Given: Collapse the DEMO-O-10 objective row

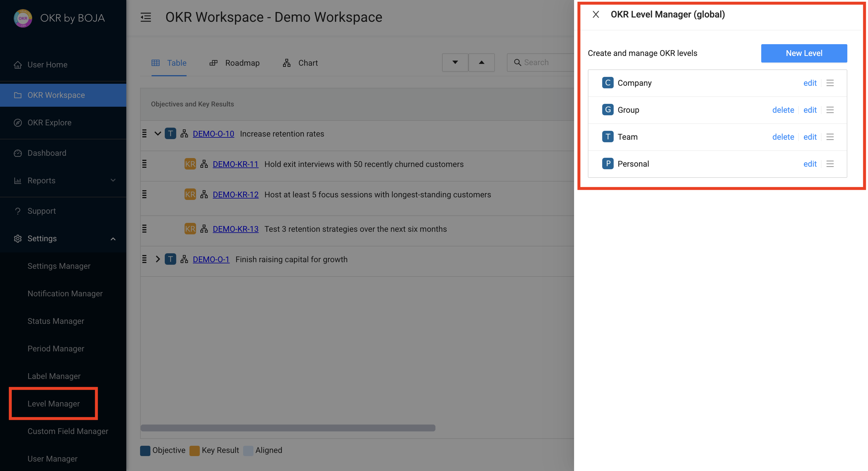Looking at the screenshot, I should (157, 134).
